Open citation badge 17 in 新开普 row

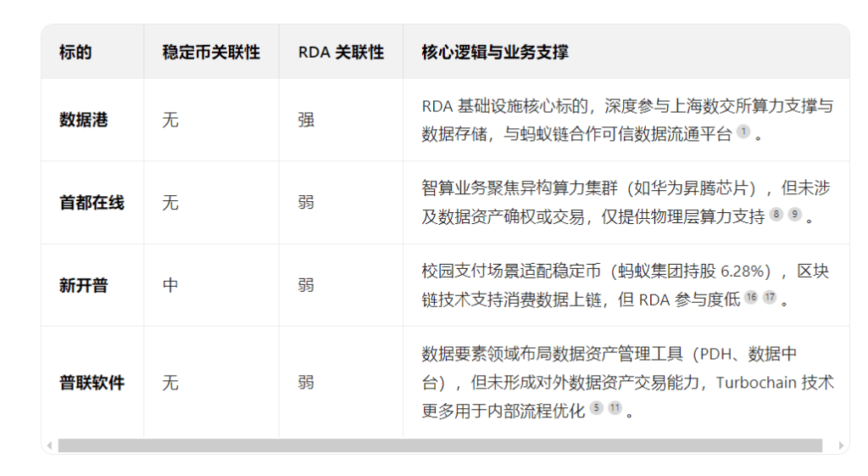point(770,297)
